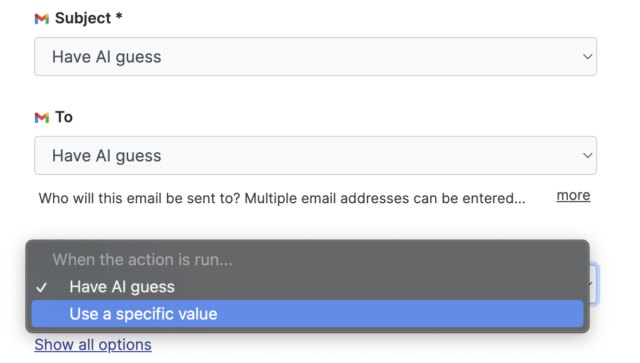Screen dimensions: 640x363
Task: Click the chevron arrow in To dropdown
Action: pos(587,156)
